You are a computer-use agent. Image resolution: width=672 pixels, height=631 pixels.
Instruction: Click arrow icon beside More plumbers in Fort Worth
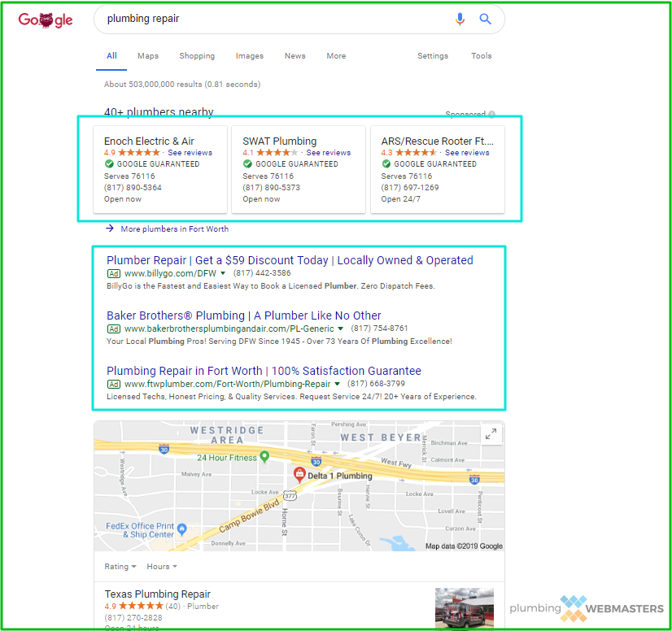coord(110,228)
